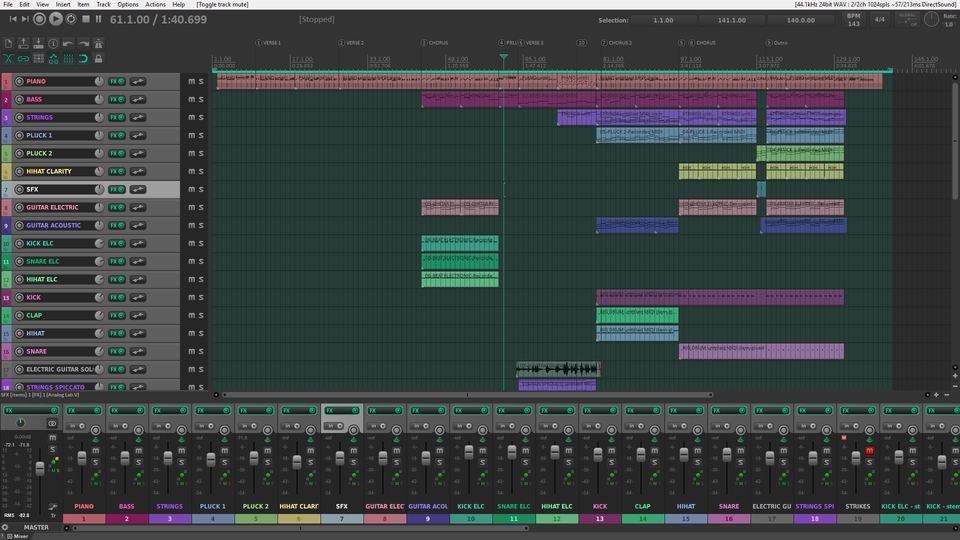The height and width of the screenshot is (540, 960).
Task: Arm record on ELECTRIC GUITAR SOLO track
Action: click(19, 369)
